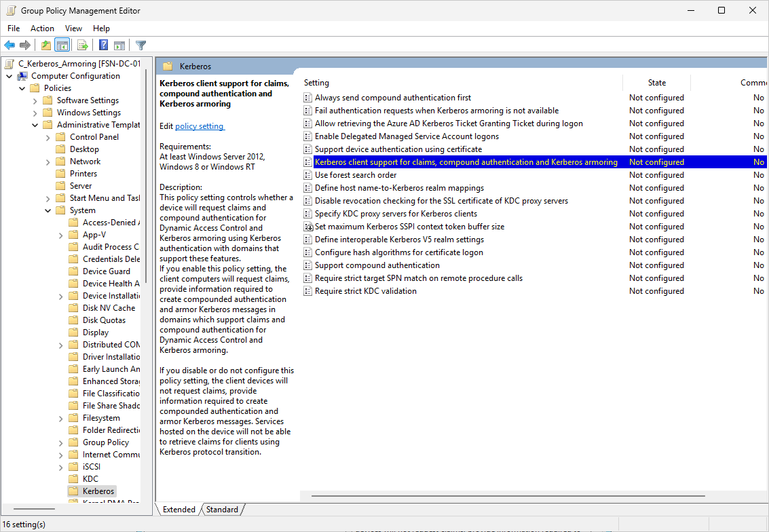Image resolution: width=769 pixels, height=532 pixels.
Task: Open the Action menu
Action: coord(42,28)
